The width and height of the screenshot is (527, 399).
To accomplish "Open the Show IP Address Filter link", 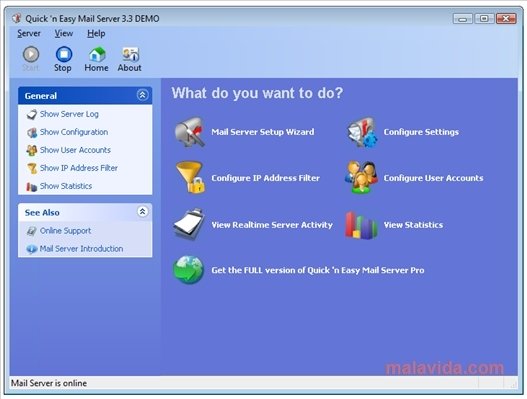I will coord(79,168).
